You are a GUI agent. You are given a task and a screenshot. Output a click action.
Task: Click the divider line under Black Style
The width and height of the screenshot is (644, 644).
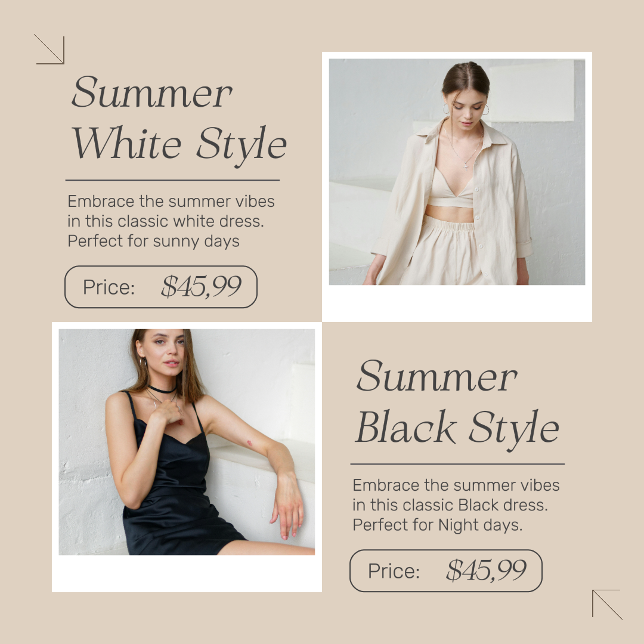457,464
